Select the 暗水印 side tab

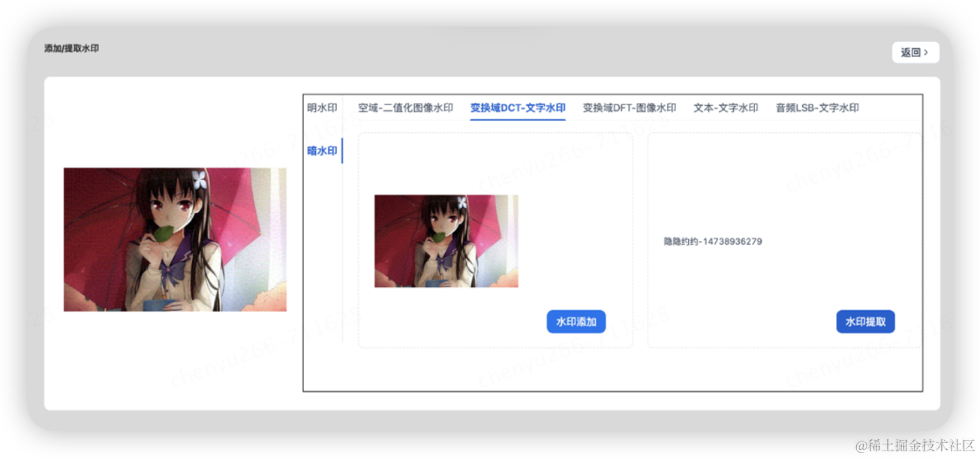pyautogui.click(x=322, y=151)
